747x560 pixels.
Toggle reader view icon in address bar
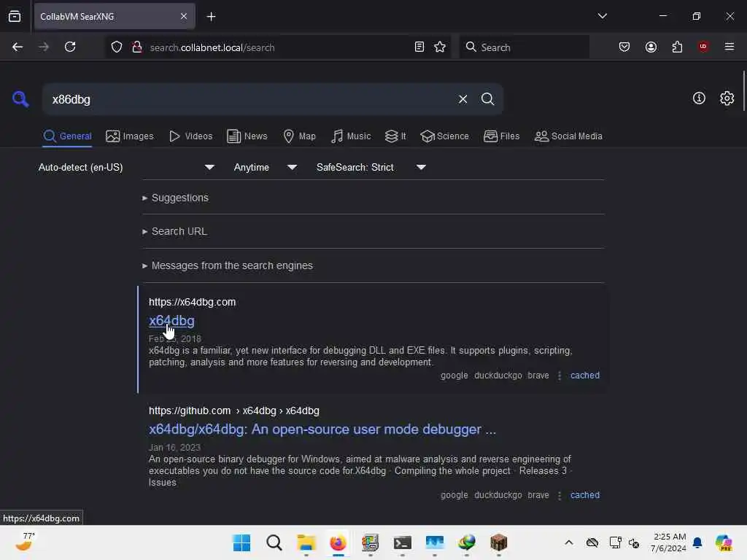[x=419, y=47]
